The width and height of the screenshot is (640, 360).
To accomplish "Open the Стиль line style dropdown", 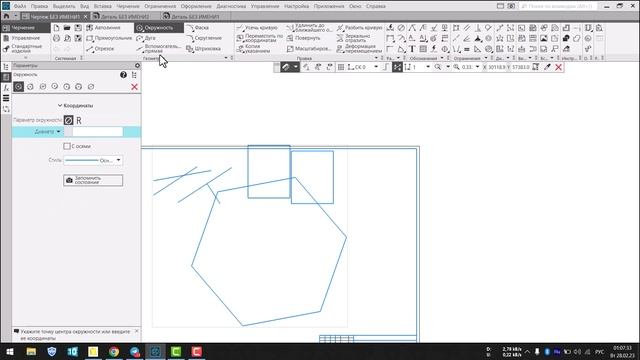I will pos(118,160).
